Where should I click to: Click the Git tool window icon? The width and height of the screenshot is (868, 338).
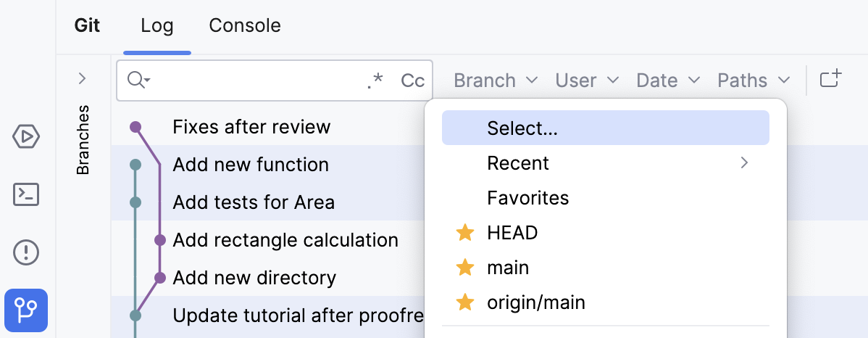[x=26, y=310]
